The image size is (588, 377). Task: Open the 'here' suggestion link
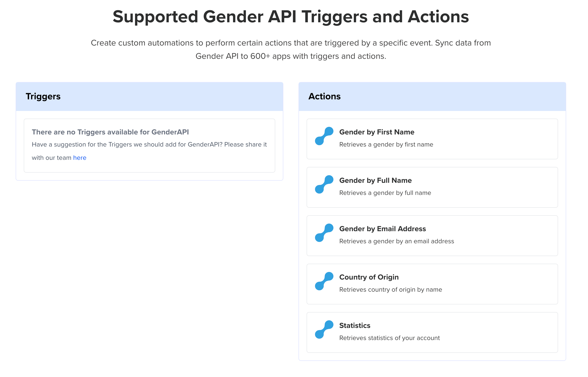[80, 158]
